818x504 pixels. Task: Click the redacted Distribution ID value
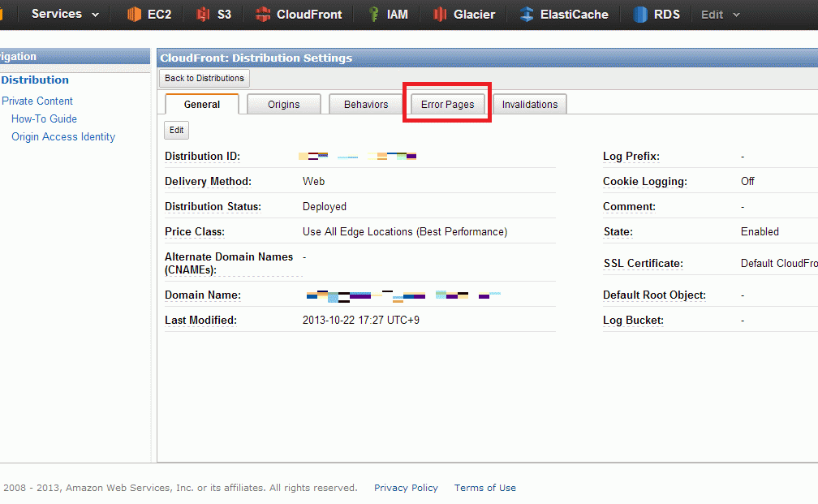[x=357, y=156]
